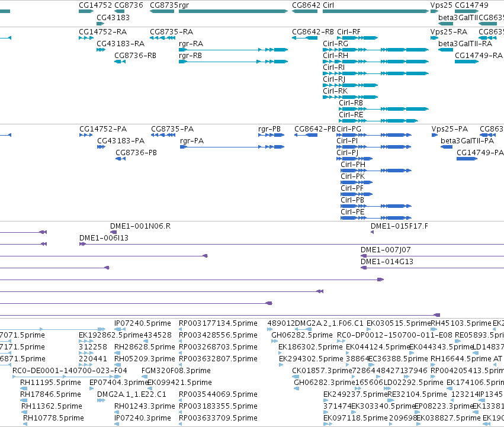Select the Cirl-RK transcript label
The width and height of the screenshot is (504, 427).
pyautogui.click(x=335, y=91)
